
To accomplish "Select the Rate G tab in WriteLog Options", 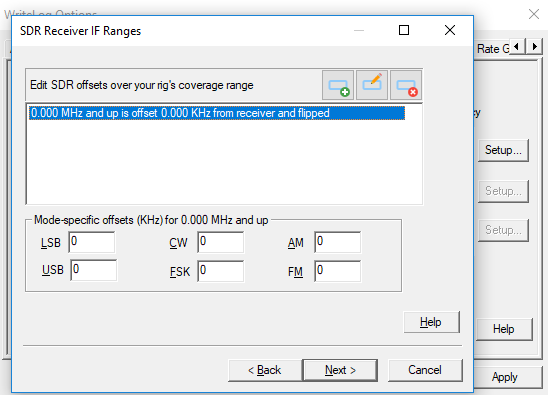I will tap(493, 49).
